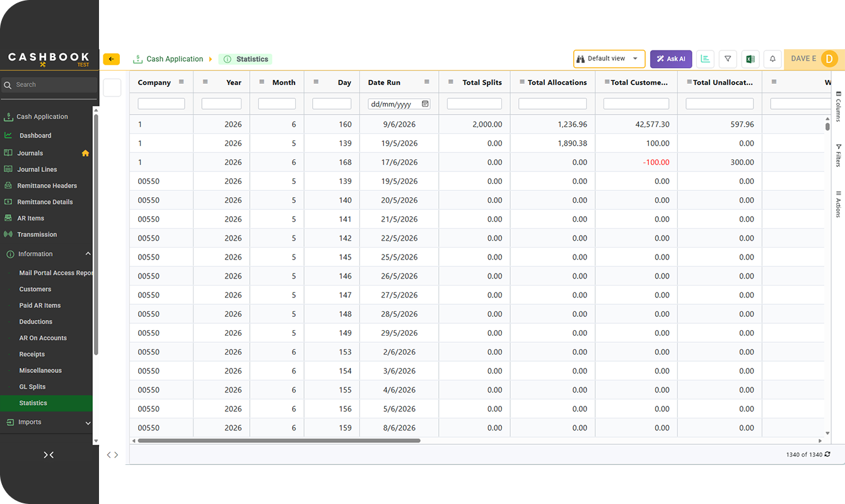Export to Excel using the Excel icon
The image size is (845, 504).
pos(750,59)
